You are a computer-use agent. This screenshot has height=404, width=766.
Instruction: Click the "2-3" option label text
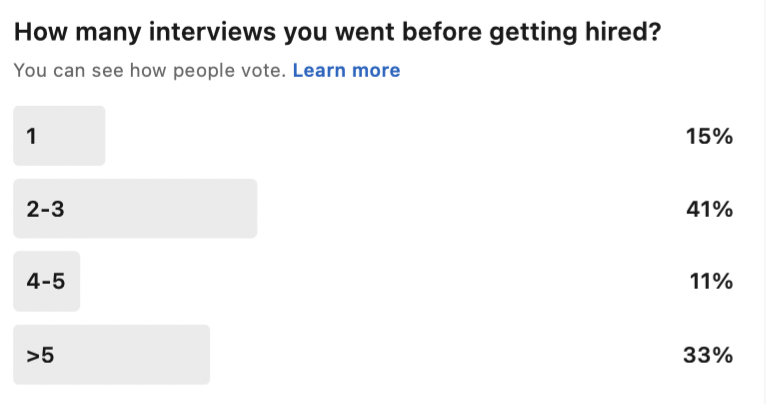tap(45, 209)
